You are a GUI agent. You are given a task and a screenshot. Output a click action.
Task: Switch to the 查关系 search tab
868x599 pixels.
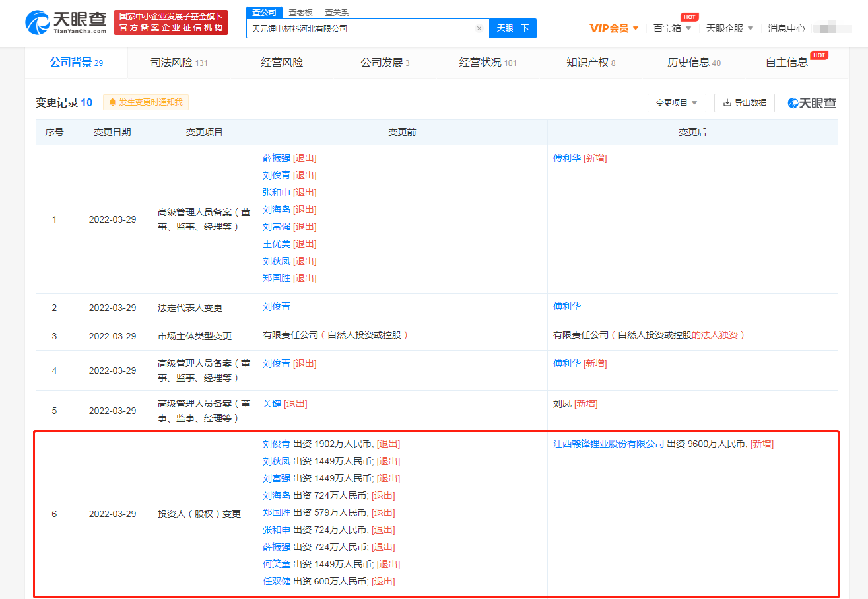337,13
